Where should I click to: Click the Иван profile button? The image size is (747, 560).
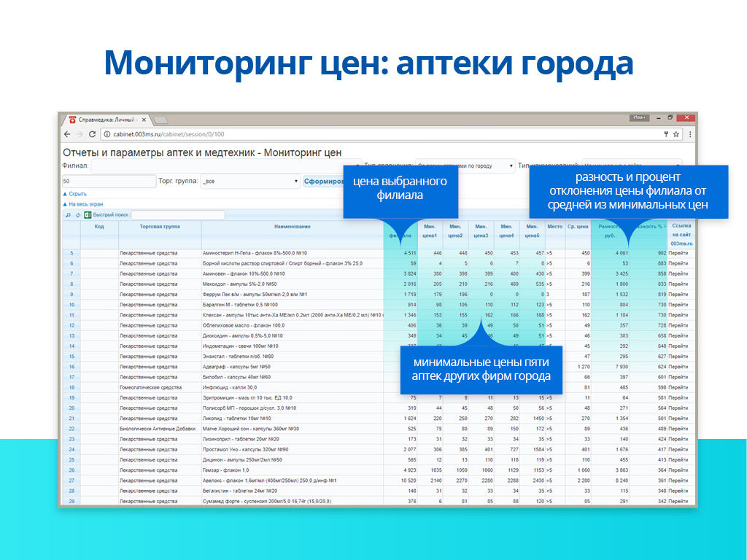(x=639, y=117)
